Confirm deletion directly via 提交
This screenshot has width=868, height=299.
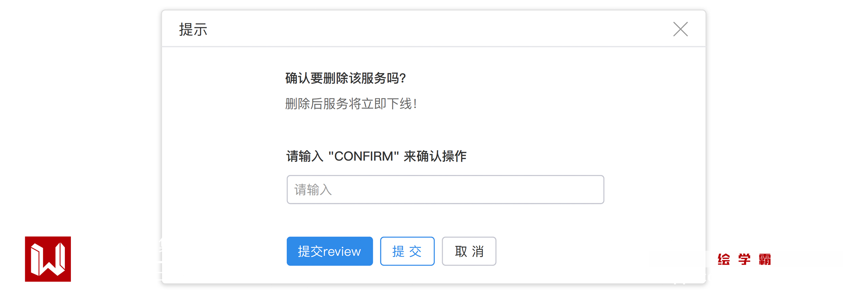407,251
